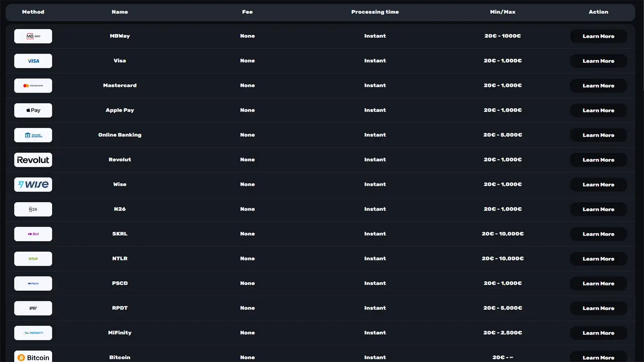Image resolution: width=644 pixels, height=362 pixels.
Task: Open Learn More for SKRL
Action: click(x=599, y=234)
